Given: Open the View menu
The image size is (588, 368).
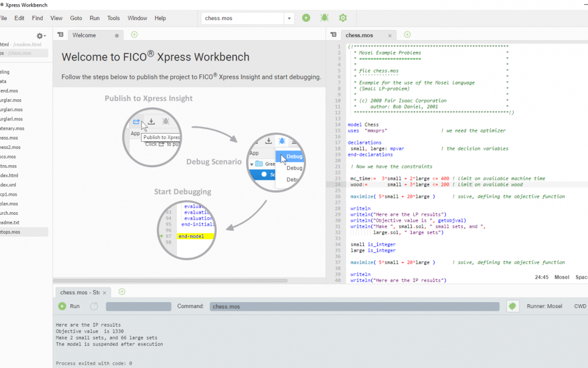Looking at the screenshot, I should click(x=56, y=18).
